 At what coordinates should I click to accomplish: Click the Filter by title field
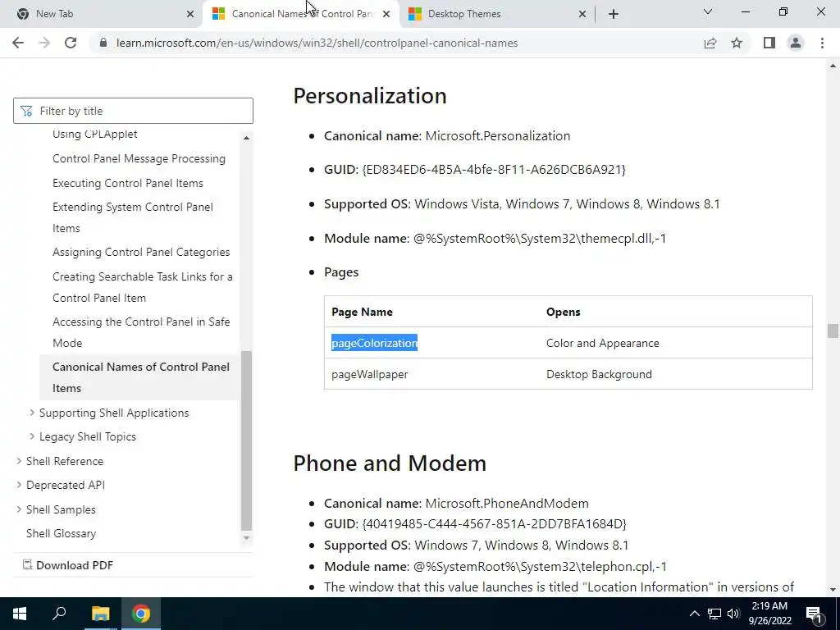pyautogui.click(x=133, y=111)
